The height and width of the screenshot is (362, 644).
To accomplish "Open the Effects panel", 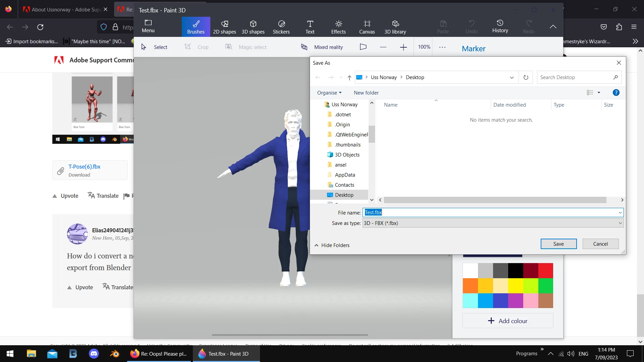I will point(338,27).
